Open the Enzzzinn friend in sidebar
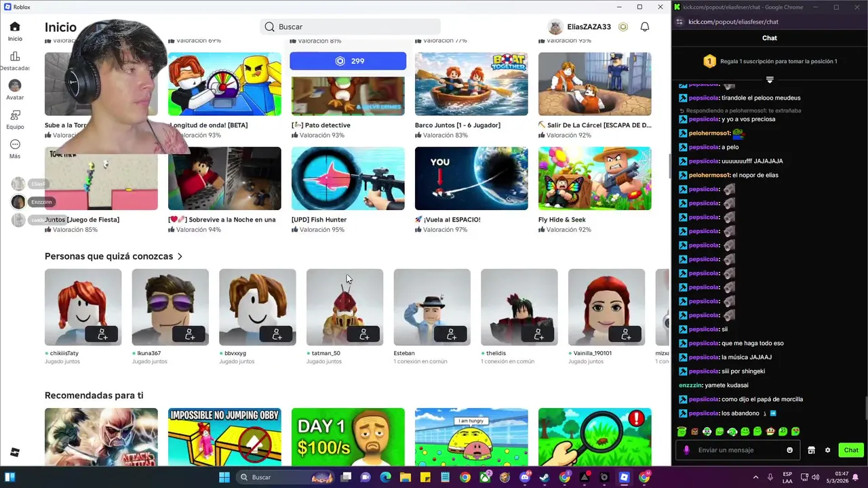The height and width of the screenshot is (488, 868). [32, 201]
